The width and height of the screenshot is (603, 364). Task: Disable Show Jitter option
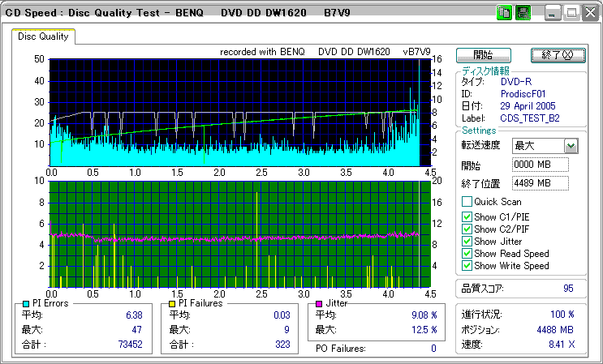click(467, 241)
